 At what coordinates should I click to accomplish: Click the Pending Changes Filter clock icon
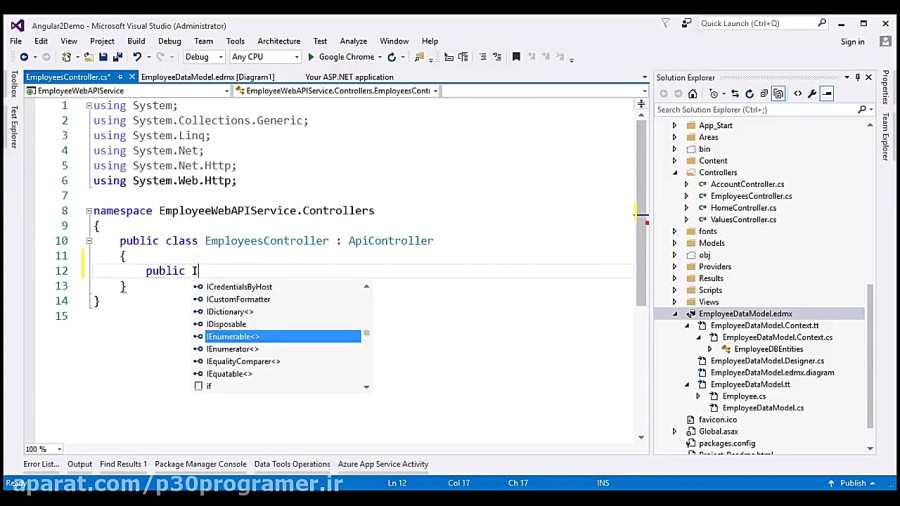tap(713, 94)
